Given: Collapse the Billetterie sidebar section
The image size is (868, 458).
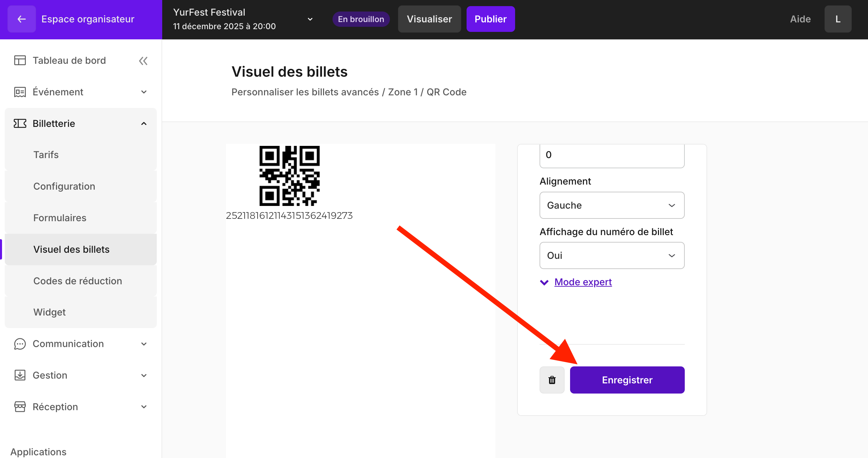Looking at the screenshot, I should pos(81,123).
